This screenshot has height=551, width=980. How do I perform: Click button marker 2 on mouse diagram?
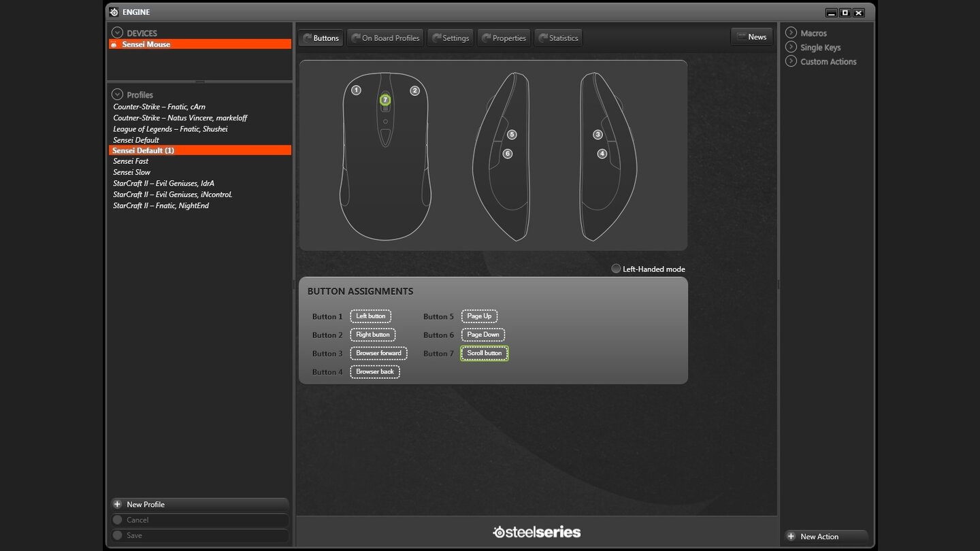(x=414, y=90)
